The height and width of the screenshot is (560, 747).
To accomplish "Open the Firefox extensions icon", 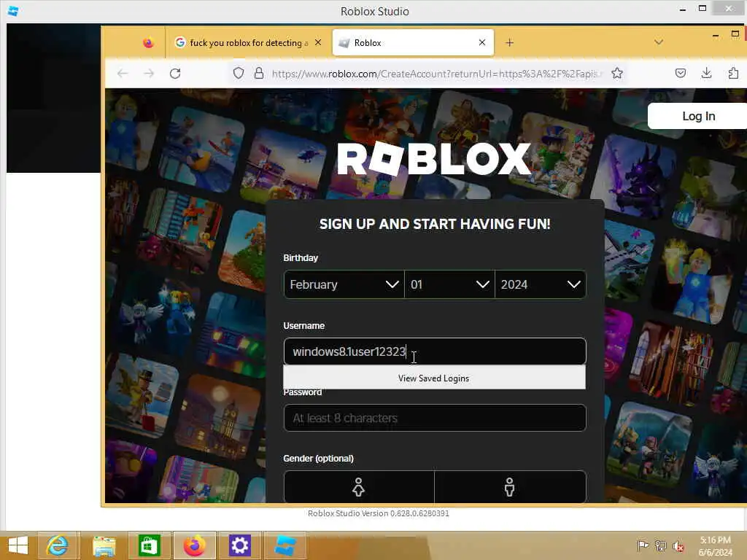I will tap(733, 73).
